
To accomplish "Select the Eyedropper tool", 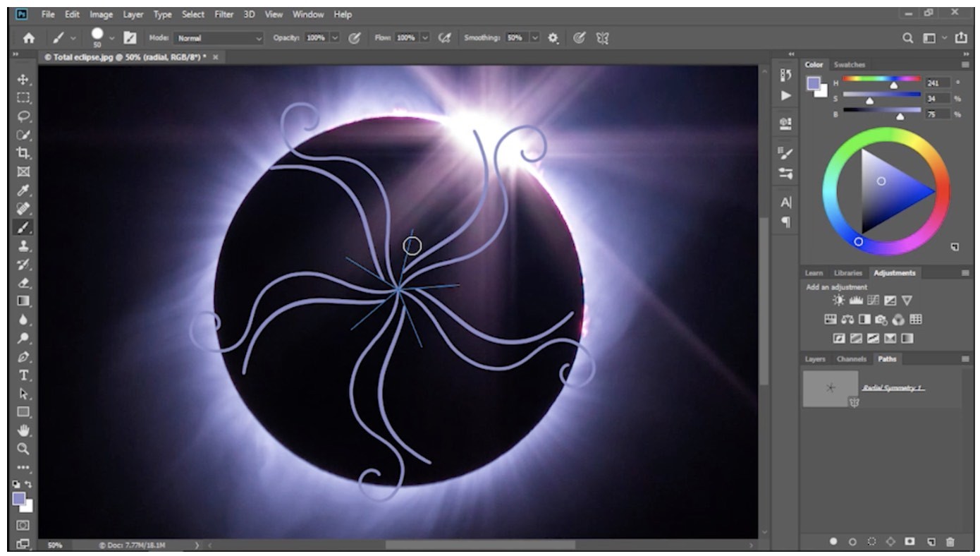I will [24, 191].
